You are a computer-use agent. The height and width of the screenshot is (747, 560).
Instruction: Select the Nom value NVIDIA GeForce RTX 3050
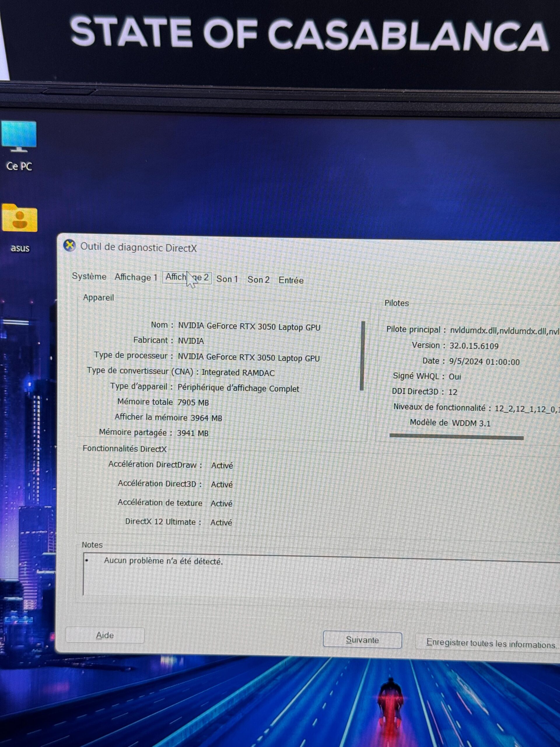tap(249, 327)
